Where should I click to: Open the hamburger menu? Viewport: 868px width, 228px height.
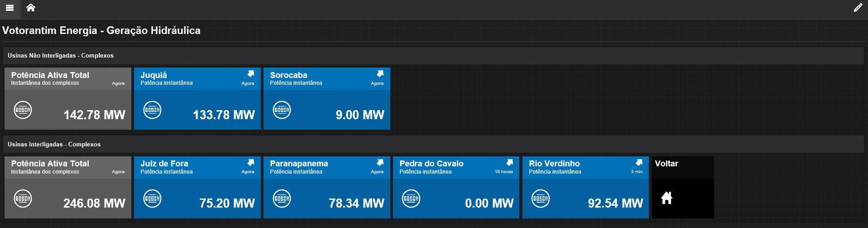point(10,8)
